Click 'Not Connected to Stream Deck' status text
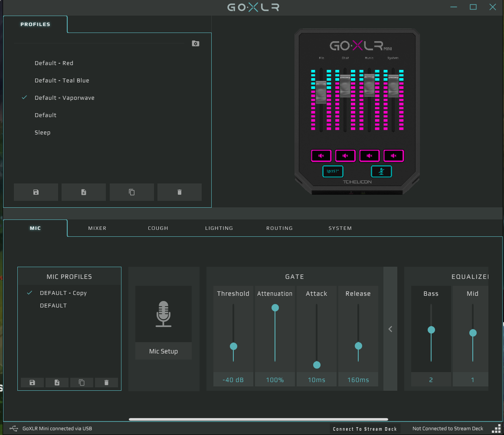Viewport: 504px width, 435px height. tap(448, 428)
